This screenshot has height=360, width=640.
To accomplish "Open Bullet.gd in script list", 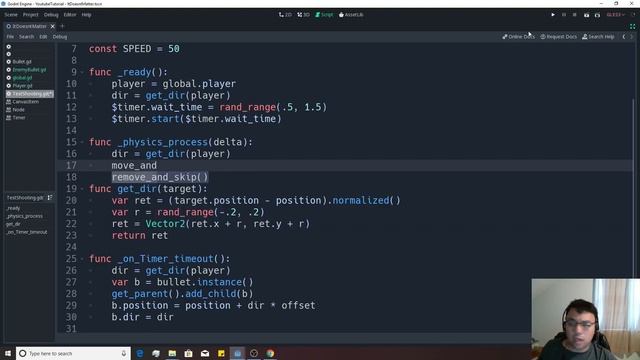I will 22,62.
